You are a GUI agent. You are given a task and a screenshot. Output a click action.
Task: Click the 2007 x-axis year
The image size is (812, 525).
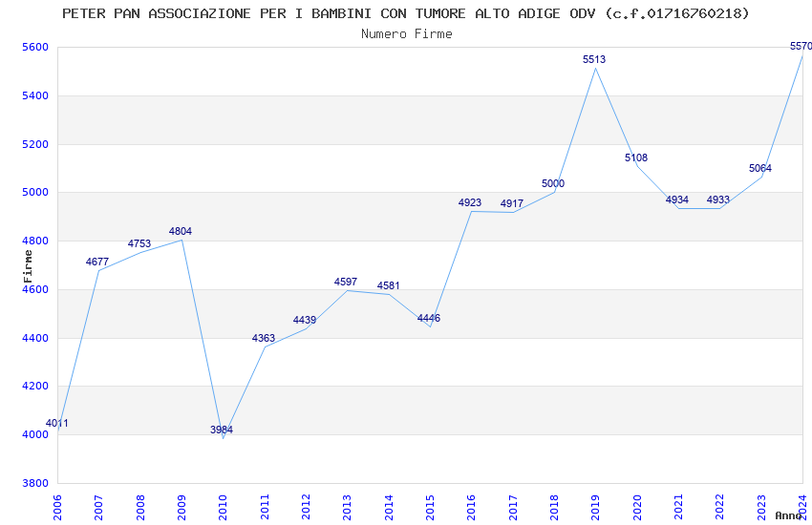(98, 508)
